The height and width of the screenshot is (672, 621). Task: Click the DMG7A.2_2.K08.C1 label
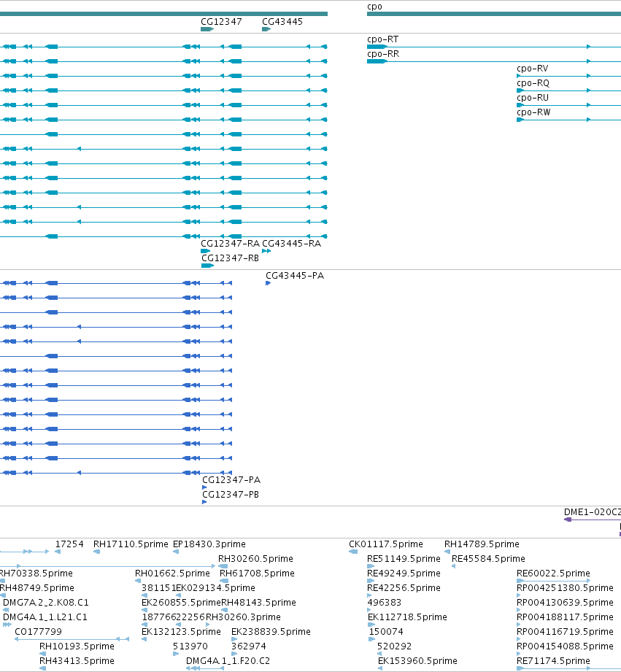(46, 603)
